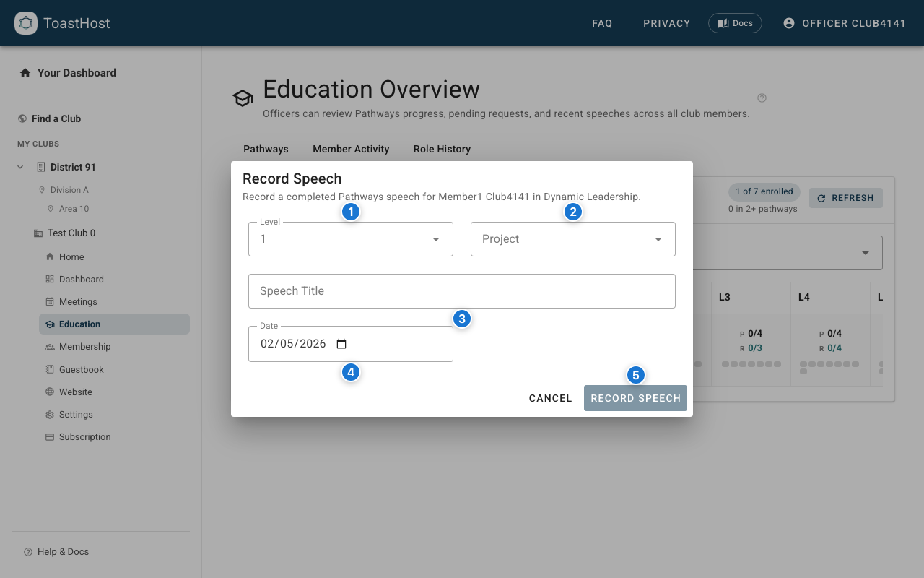This screenshot has width=924, height=578.
Task: Click the Education graduation cap sidebar icon
Action: [x=50, y=324]
